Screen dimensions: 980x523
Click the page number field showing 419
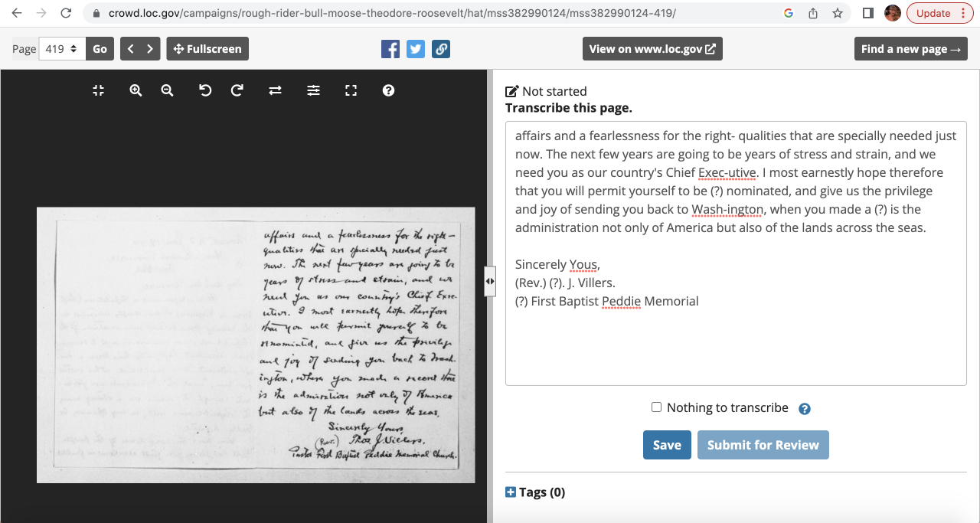pyautogui.click(x=62, y=49)
